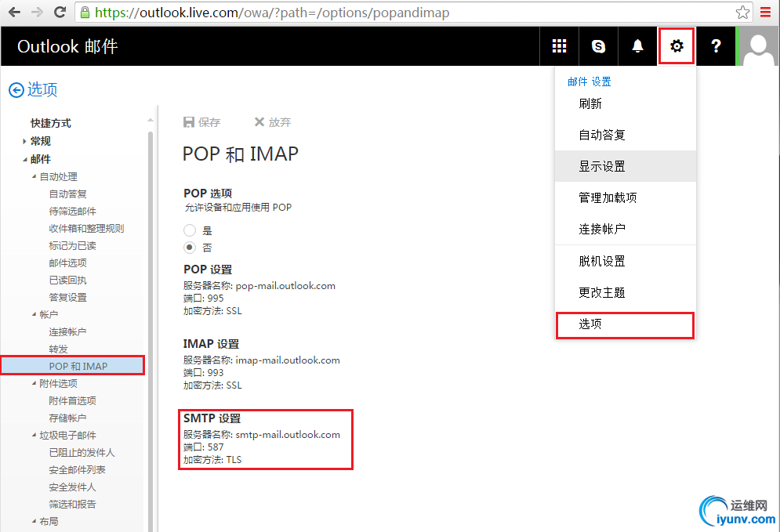Image resolution: width=780 pixels, height=532 pixels.
Task: Choose 自动答复 in settings menu
Action: pyautogui.click(x=626, y=135)
